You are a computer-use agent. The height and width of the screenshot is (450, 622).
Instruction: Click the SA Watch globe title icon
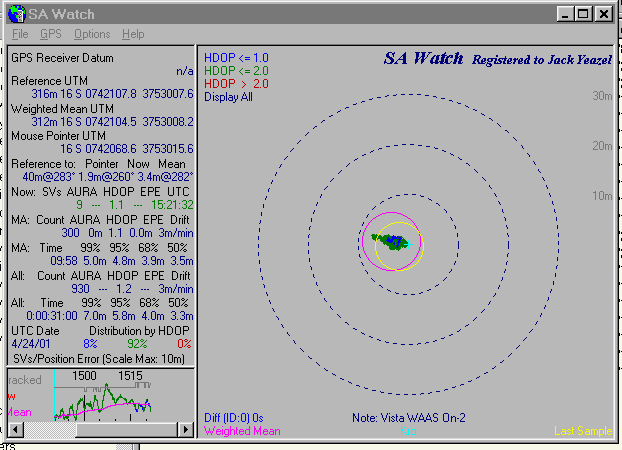[x=17, y=14]
